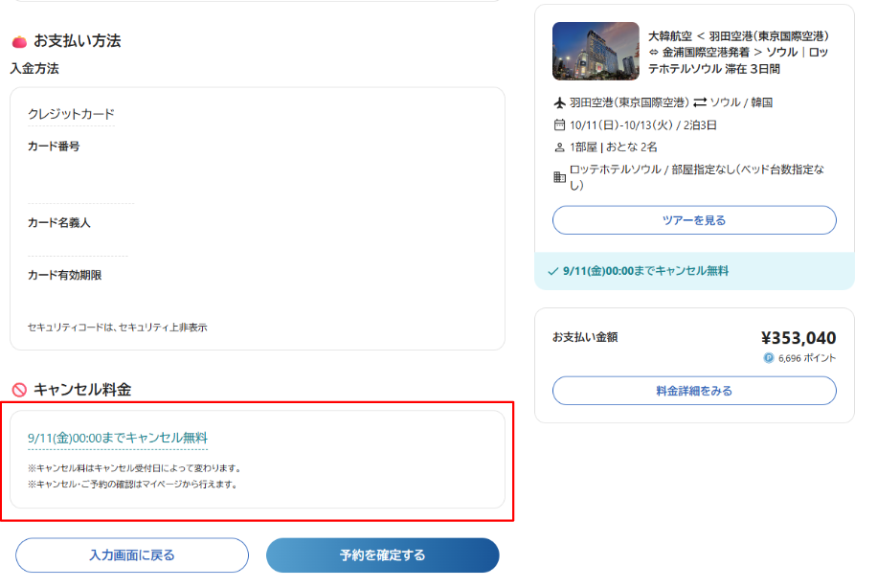Click the キャンセル料金 heading
The image size is (877, 588).
[x=82, y=390]
